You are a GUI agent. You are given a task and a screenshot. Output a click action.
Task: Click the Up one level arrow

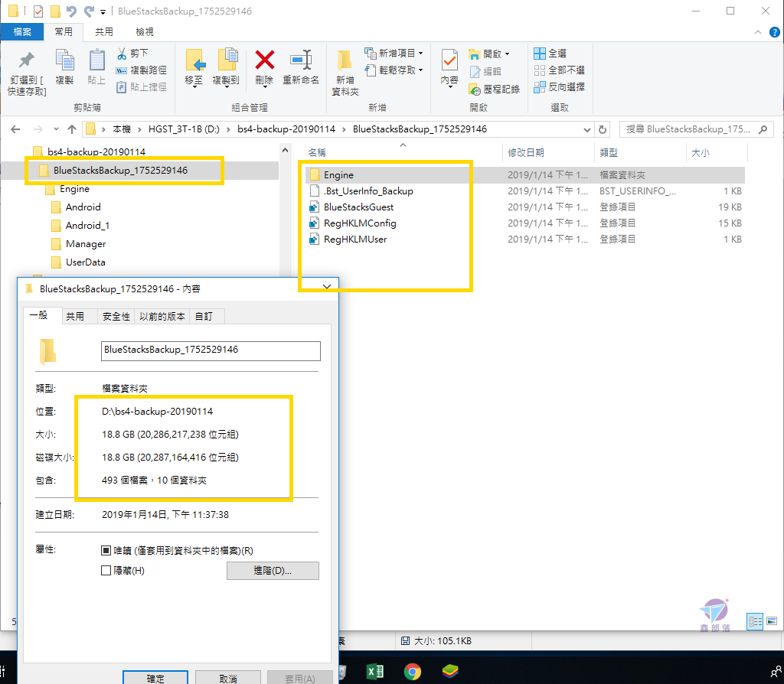coord(72,129)
